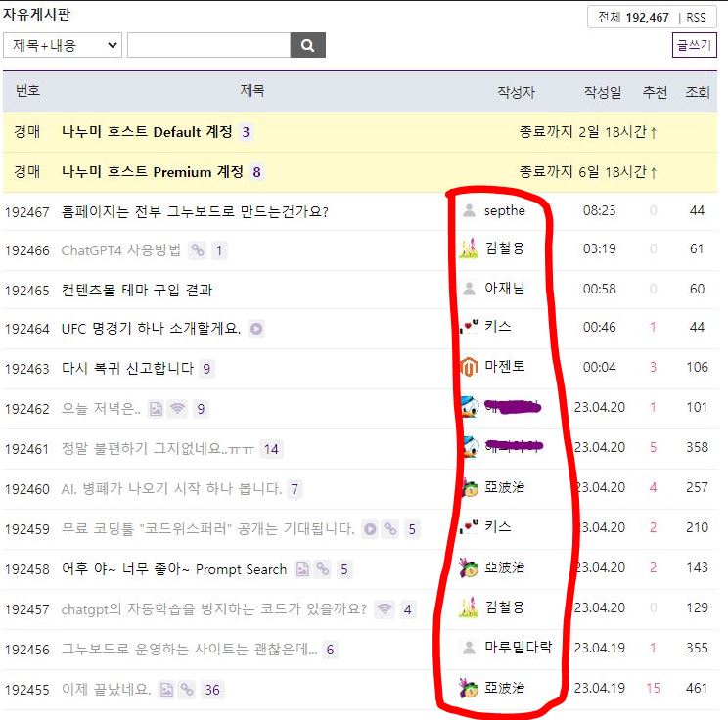Screen dimensions: 728x720
Task: Click 전체 192,467 total count label
Action: 633,18
